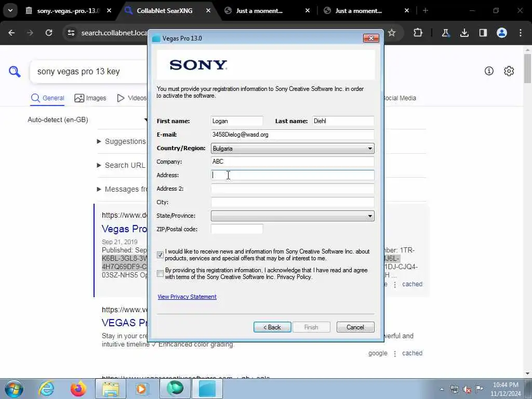Image resolution: width=532 pixels, height=399 pixels.
Task: Open Chrome Labs flask icon
Action: (x=445, y=33)
